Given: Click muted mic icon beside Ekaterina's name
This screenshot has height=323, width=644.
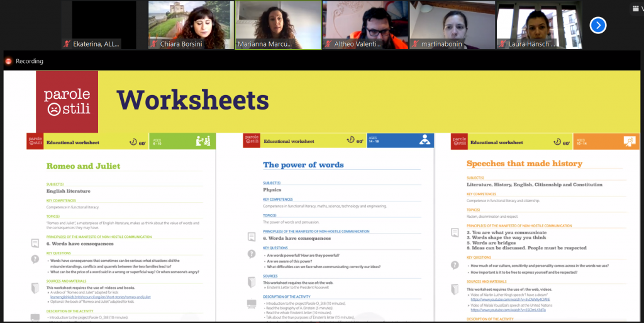Looking at the screenshot, I should (67, 44).
